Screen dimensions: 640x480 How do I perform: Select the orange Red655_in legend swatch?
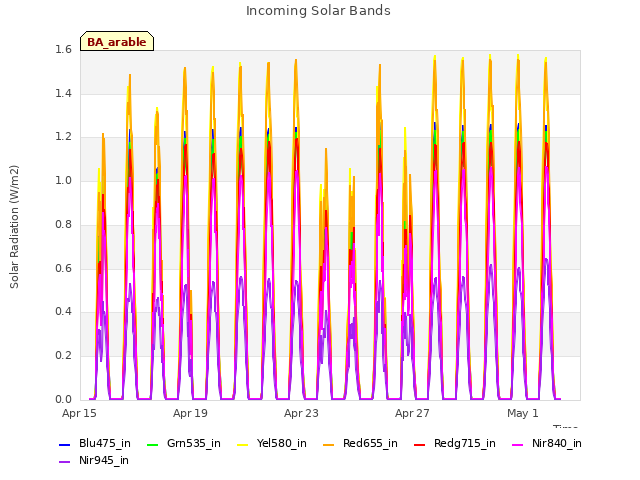329,444
